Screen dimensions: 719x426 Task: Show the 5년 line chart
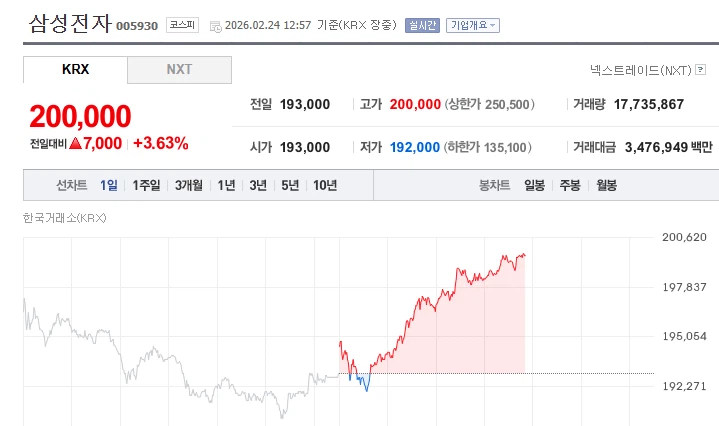(x=290, y=185)
